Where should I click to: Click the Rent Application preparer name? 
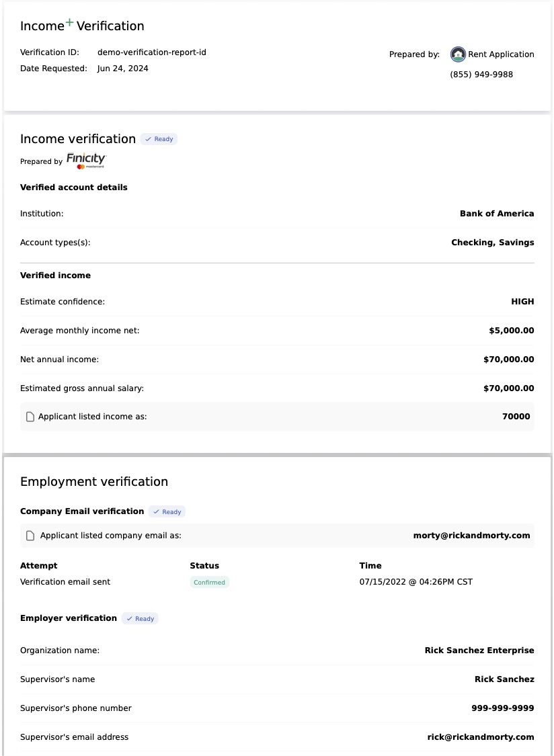click(501, 54)
